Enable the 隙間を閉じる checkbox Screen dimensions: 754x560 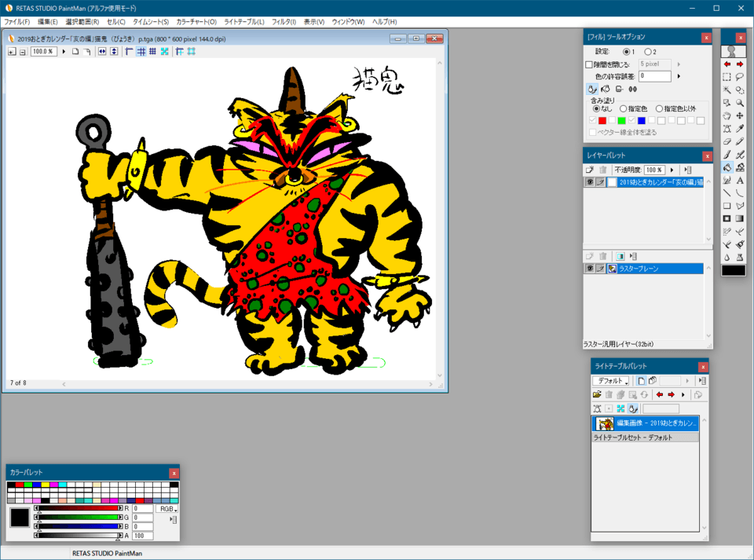pyautogui.click(x=590, y=64)
